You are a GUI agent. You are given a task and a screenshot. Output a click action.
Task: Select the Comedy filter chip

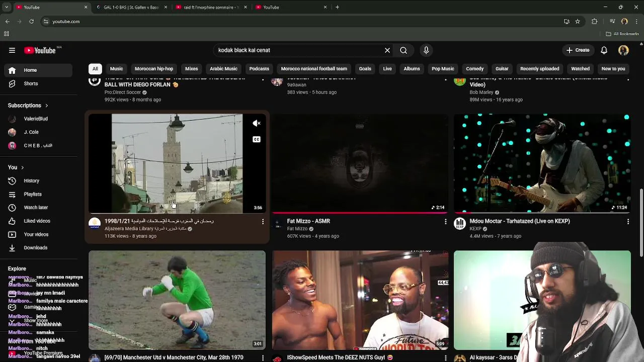coord(474,69)
